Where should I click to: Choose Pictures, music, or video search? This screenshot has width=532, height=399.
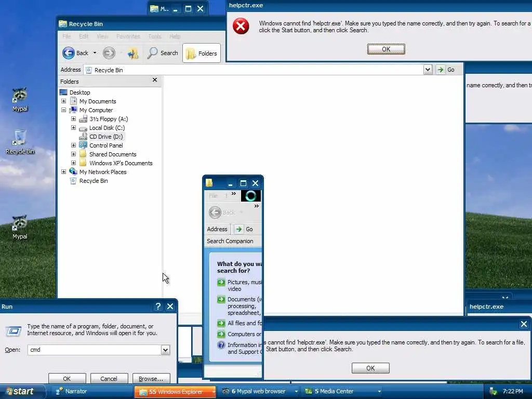(240, 285)
